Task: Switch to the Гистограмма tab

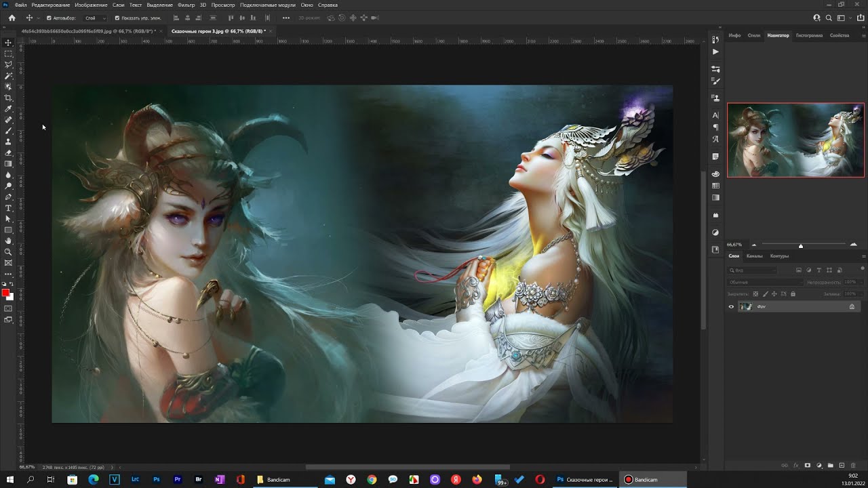Action: coord(809,35)
